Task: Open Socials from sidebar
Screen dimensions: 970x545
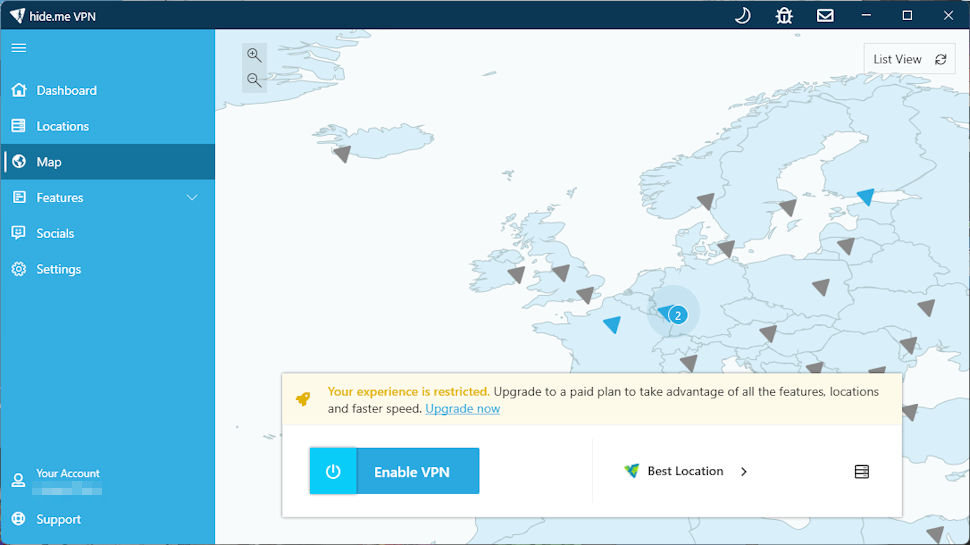Action: [x=108, y=233]
